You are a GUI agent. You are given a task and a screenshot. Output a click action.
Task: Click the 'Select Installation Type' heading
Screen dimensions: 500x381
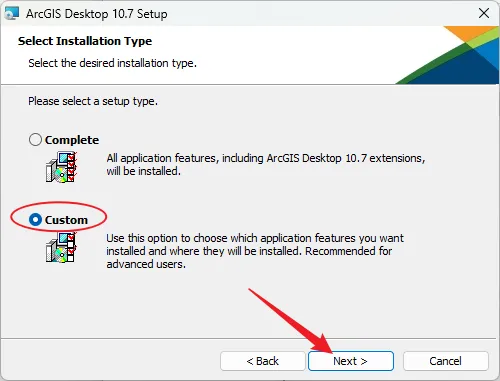click(85, 41)
